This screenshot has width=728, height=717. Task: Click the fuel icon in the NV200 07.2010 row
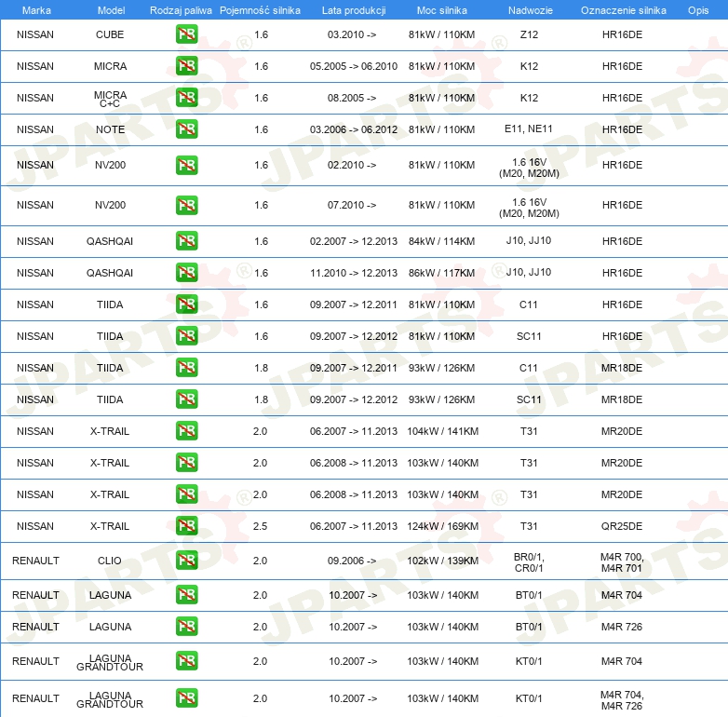[x=186, y=205]
